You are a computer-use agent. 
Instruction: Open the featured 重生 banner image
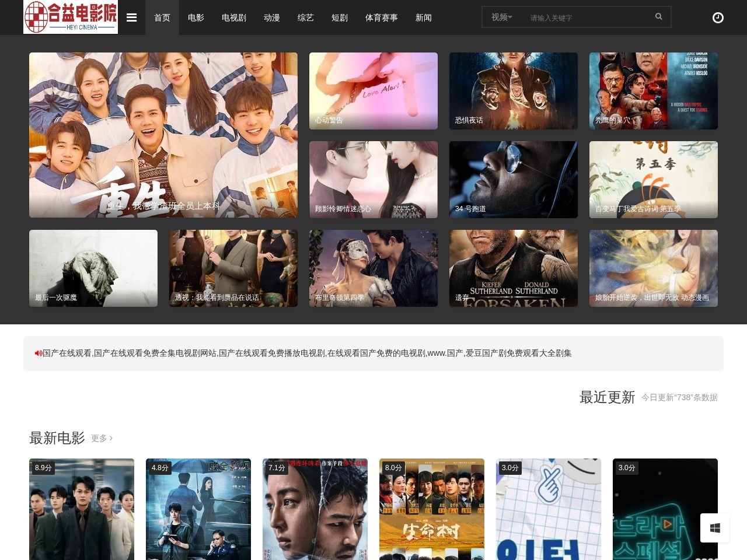163,135
